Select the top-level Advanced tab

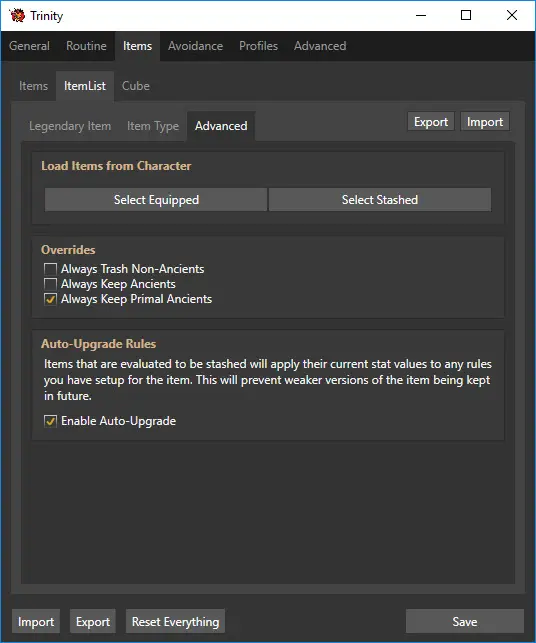click(320, 46)
